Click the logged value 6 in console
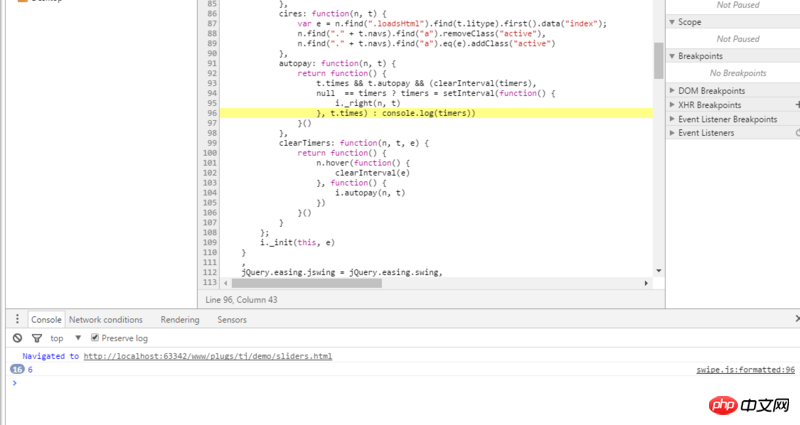800x425 pixels. pyautogui.click(x=30, y=369)
